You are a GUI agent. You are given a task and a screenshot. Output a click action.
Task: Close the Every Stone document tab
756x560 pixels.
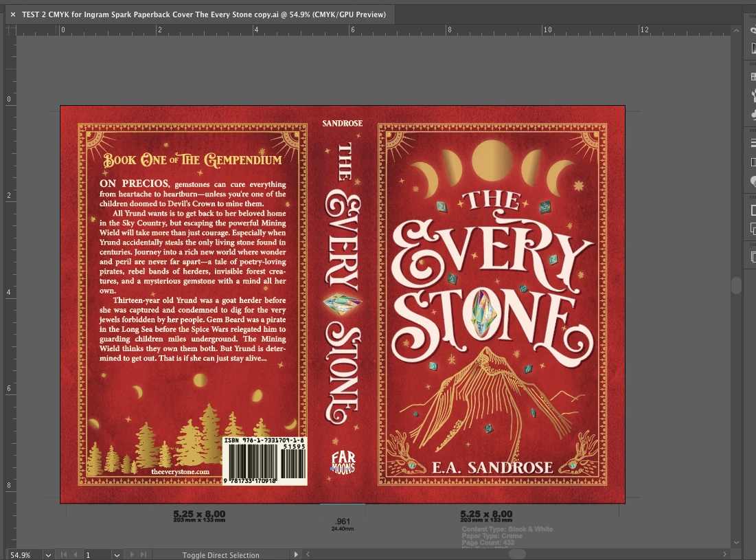tap(13, 14)
